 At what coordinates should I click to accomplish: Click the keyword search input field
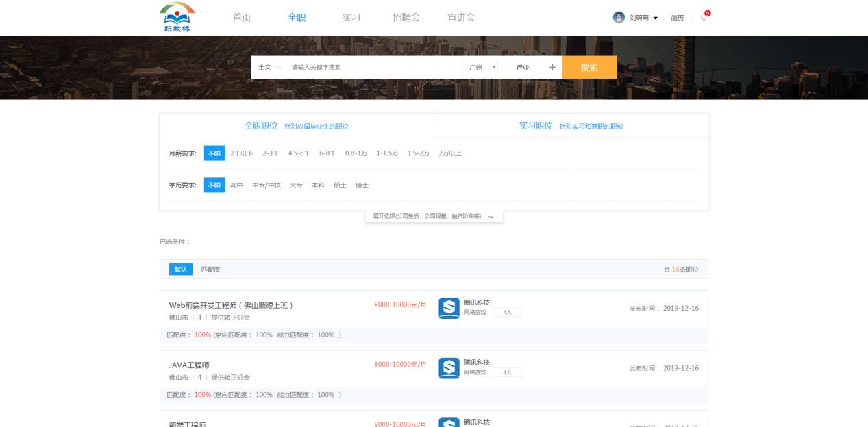tap(373, 68)
